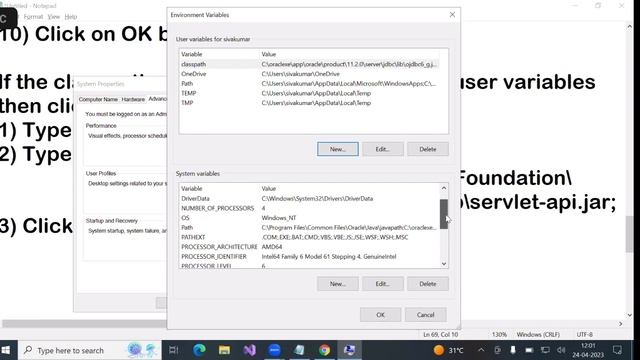Click the network tray icon
This screenshot has width=640, height=360.
coord(545,350)
